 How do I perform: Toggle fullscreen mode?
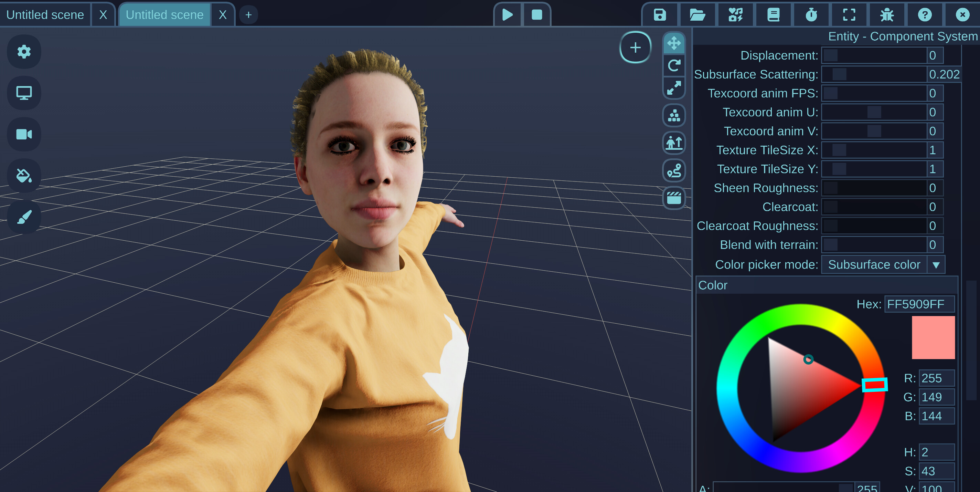click(x=849, y=14)
